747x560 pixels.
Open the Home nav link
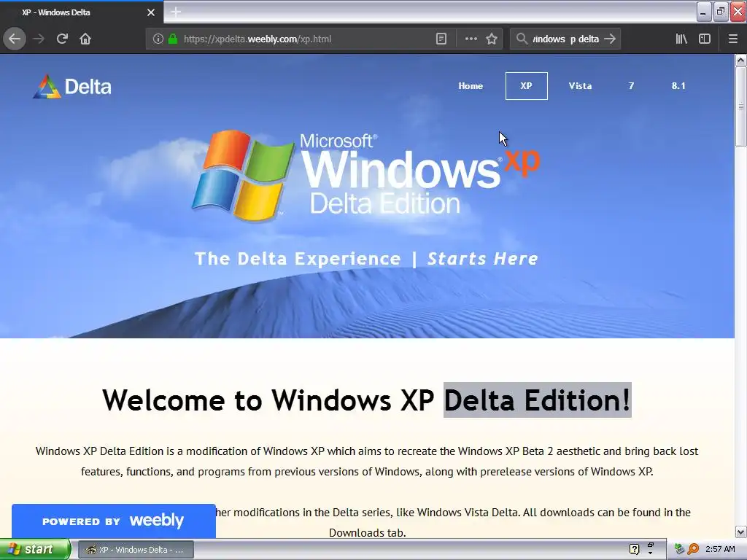point(471,86)
